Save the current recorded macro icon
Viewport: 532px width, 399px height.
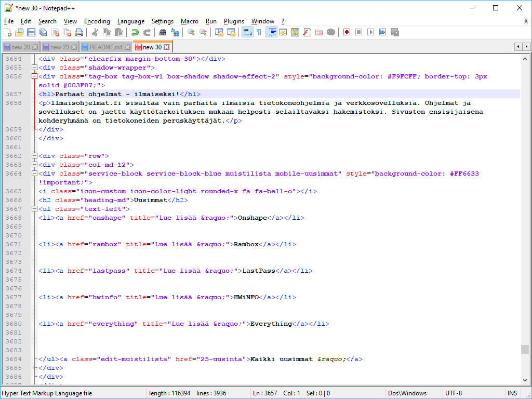(x=395, y=32)
